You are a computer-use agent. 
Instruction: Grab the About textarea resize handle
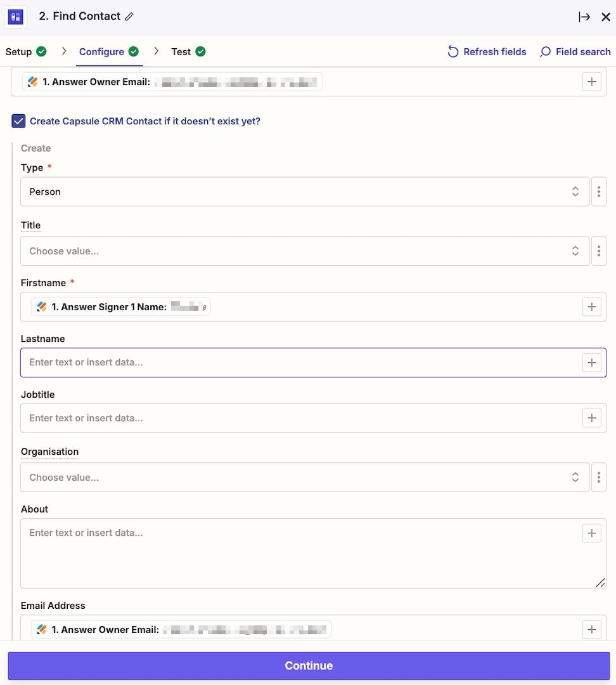coord(600,582)
